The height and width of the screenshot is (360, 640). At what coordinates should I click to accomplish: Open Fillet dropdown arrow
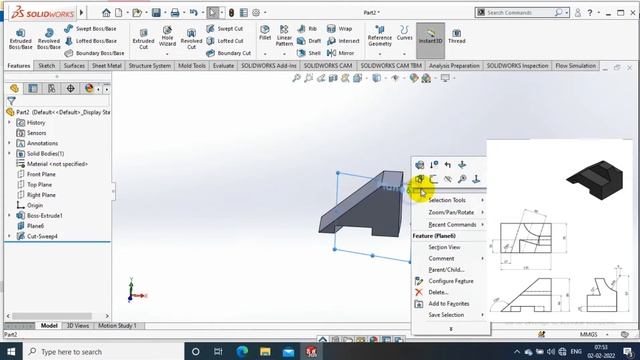click(x=265, y=54)
